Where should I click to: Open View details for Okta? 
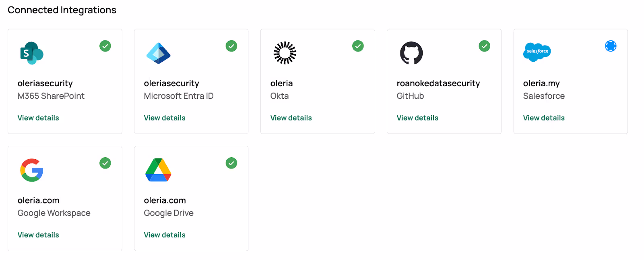pyautogui.click(x=291, y=118)
